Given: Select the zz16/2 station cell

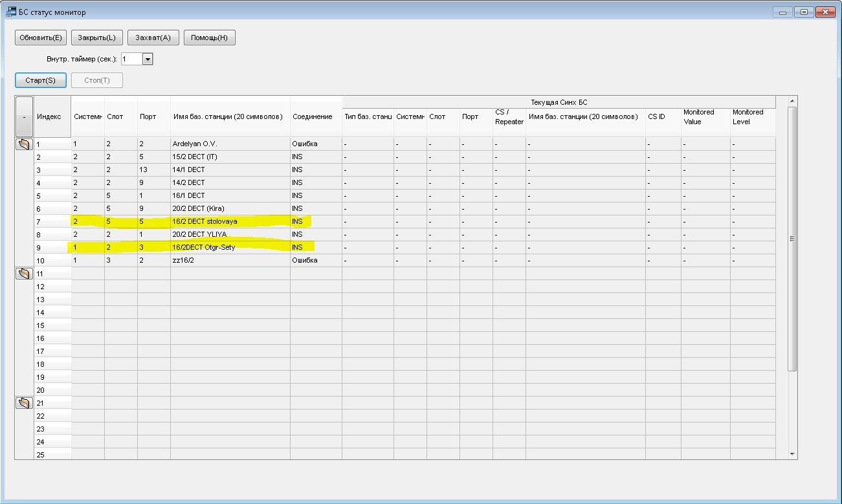Looking at the screenshot, I should coord(230,260).
